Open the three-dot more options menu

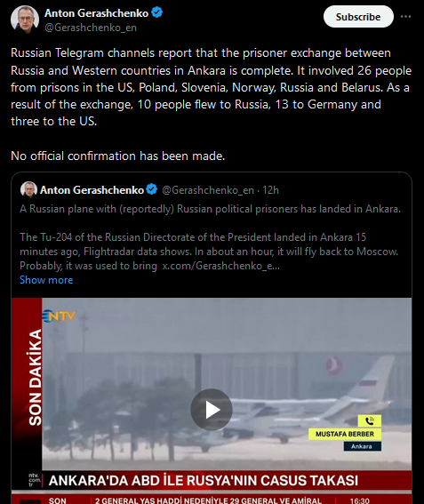click(405, 16)
